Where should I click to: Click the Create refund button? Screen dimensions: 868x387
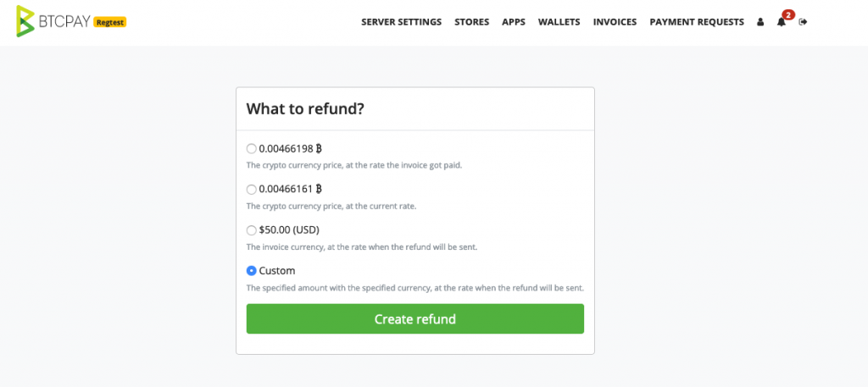(x=415, y=319)
